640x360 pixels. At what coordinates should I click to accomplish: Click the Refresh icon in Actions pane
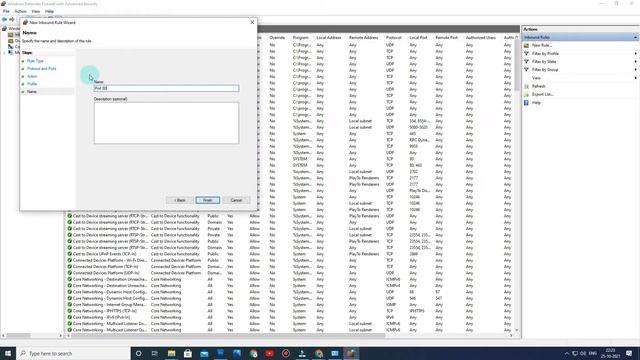(526, 86)
